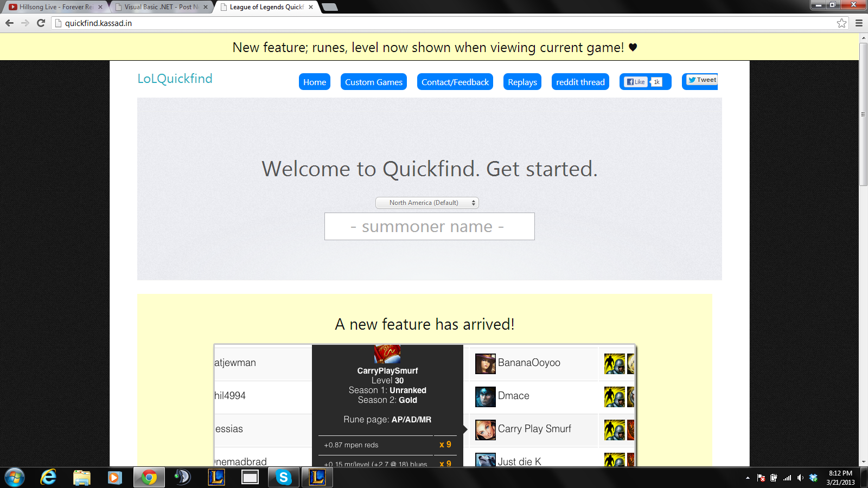Click the volume speaker tray icon
This screenshot has width=868, height=488.
[x=800, y=478]
